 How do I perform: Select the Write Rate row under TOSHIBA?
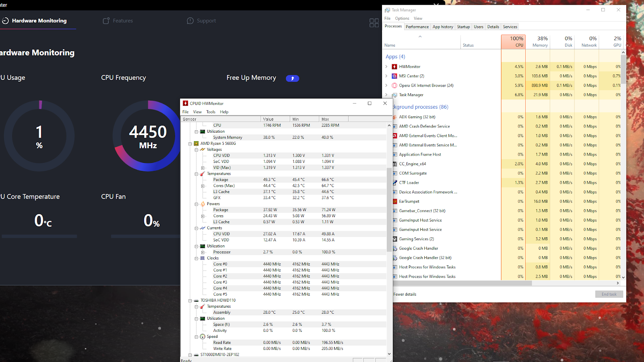283,349
